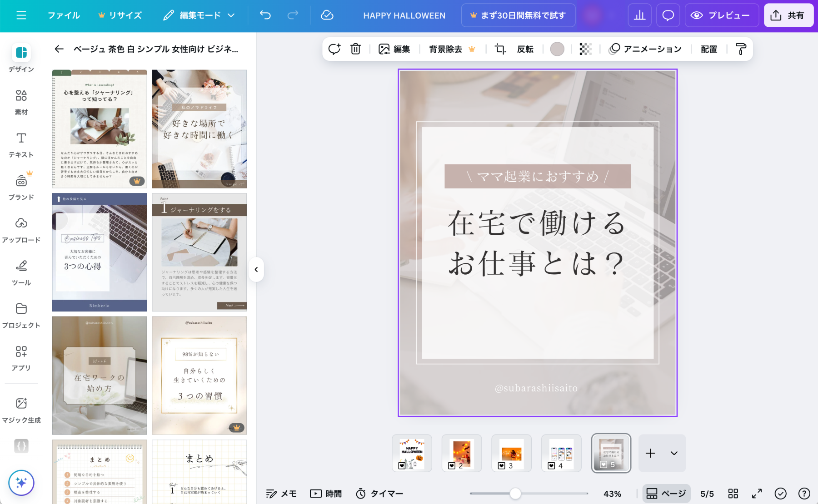Open the ファイル menu
Screen dimensions: 818x504
64,15
